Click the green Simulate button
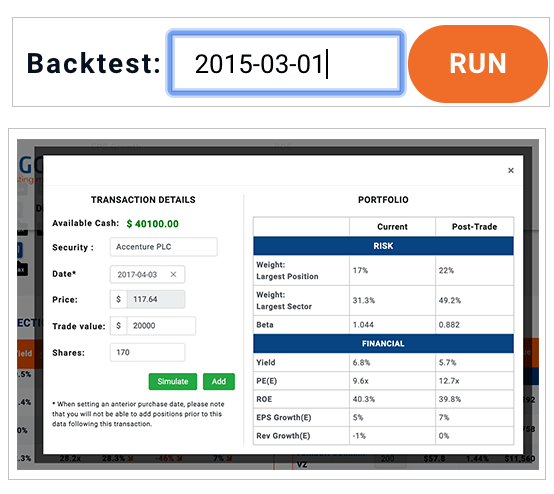 pos(173,382)
